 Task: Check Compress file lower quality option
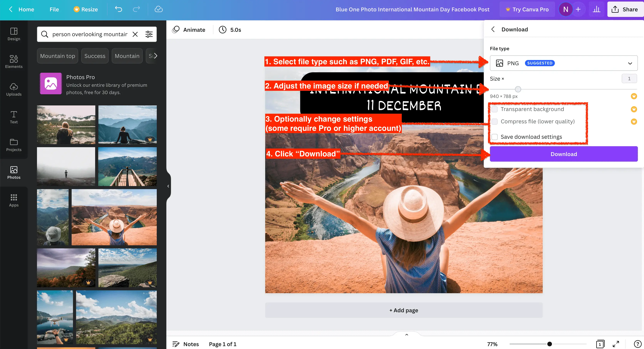tap(495, 121)
